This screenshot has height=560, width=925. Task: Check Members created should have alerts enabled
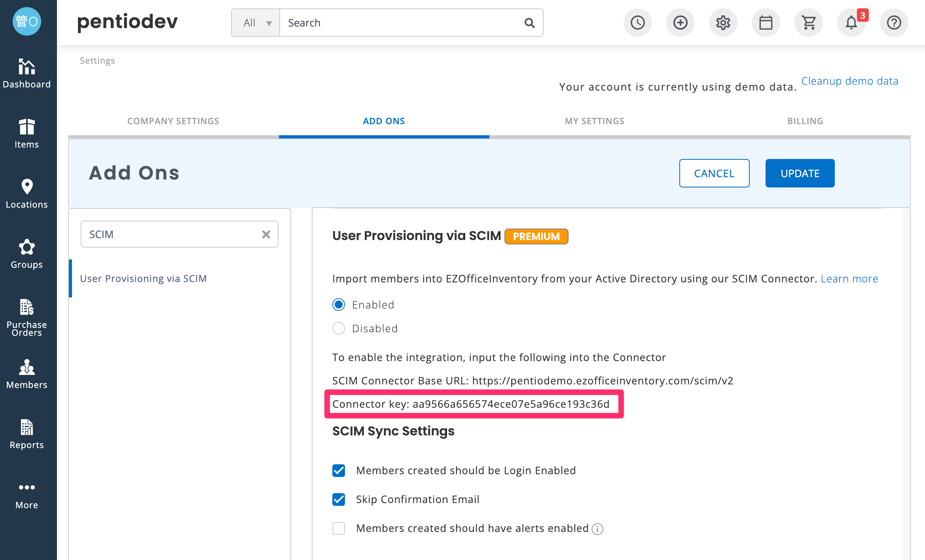coord(339,528)
